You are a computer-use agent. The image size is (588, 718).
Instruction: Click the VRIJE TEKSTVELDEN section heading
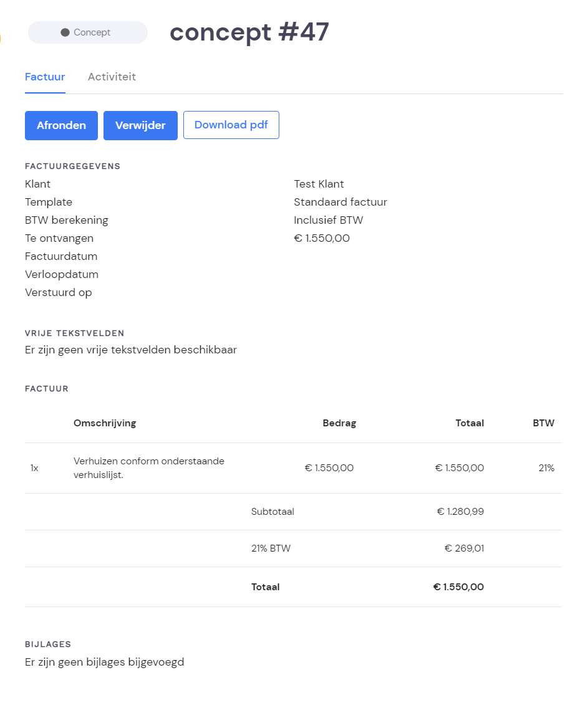(75, 333)
